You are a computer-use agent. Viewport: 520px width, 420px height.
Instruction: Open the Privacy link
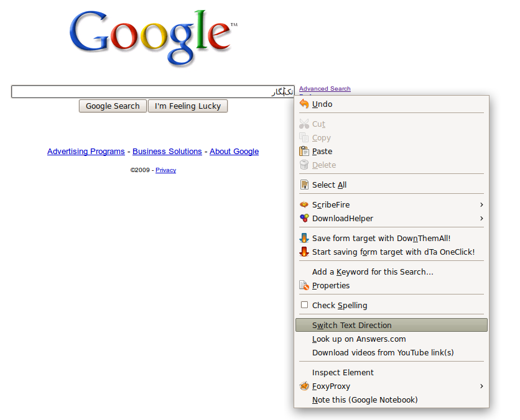[x=166, y=170]
